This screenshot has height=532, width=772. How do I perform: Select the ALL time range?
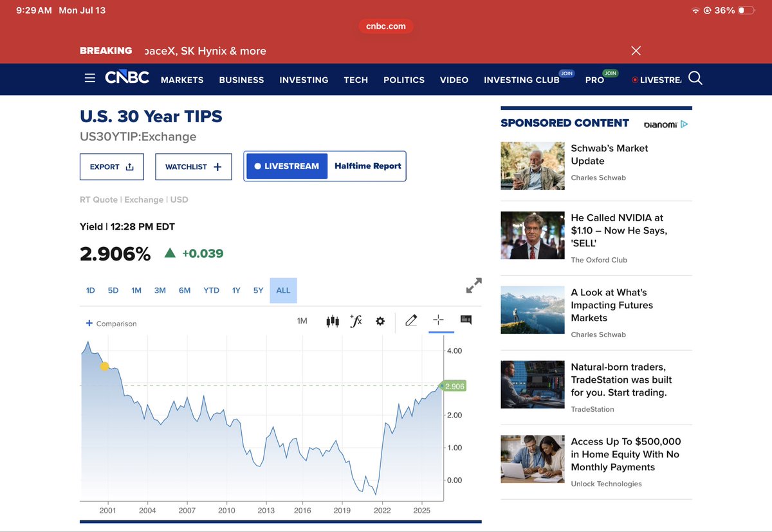coord(283,290)
